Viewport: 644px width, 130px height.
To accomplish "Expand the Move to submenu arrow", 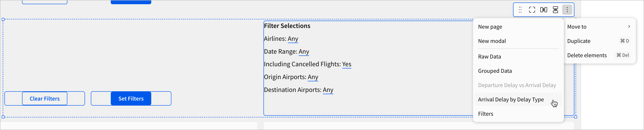I will coord(629,27).
